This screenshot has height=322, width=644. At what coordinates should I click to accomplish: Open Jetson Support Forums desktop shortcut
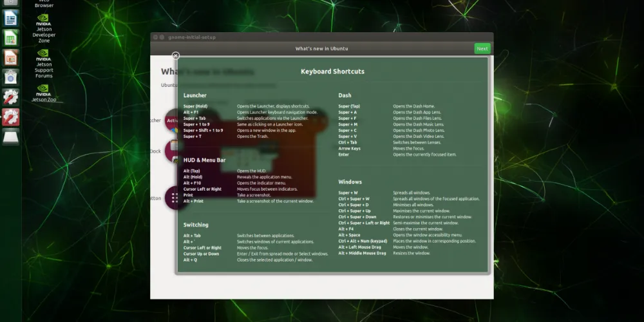coord(44,64)
